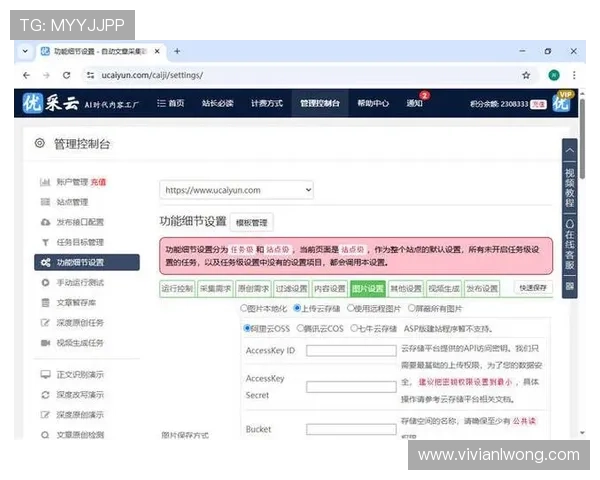Open the 通知 notifications with red badge
The image size is (600, 480).
tap(415, 103)
